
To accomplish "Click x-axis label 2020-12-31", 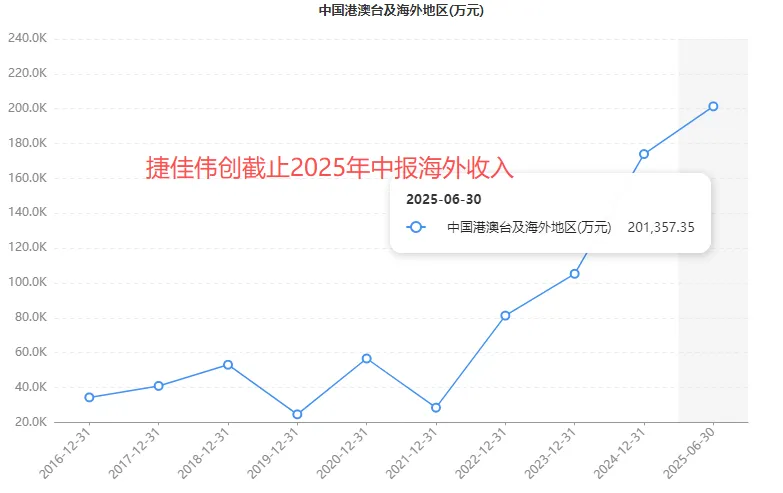I will coord(343,454).
